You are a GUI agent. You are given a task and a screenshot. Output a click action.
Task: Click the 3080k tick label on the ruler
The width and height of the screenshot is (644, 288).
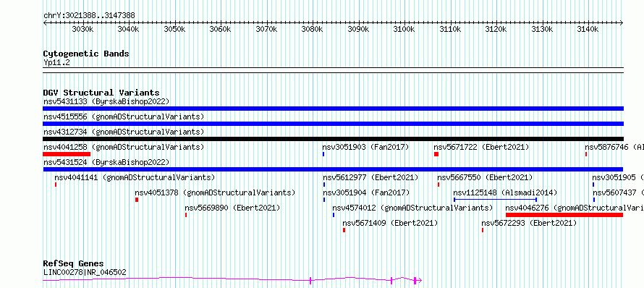pos(312,30)
